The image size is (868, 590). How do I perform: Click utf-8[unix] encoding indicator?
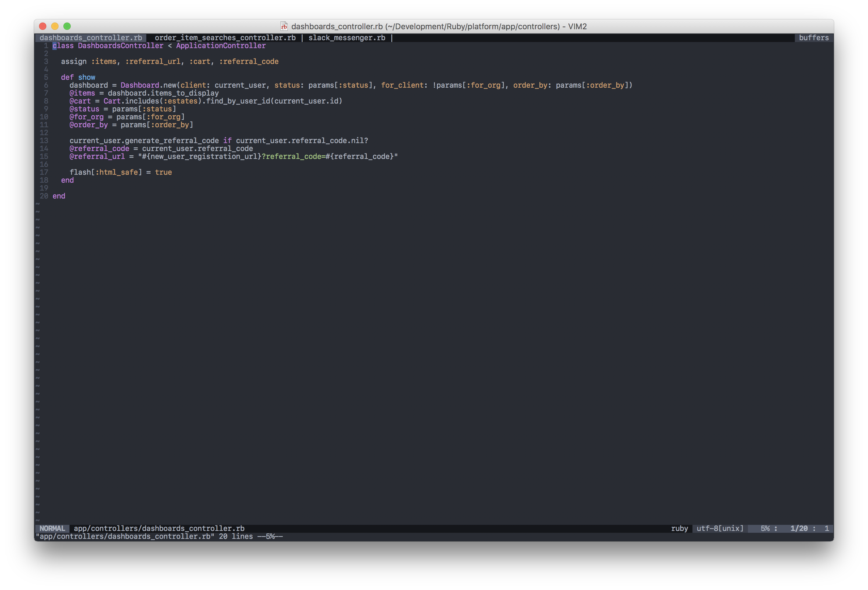click(x=720, y=529)
